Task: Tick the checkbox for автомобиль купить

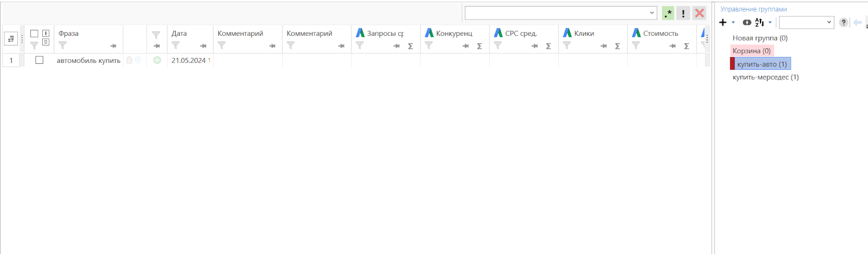Action: click(39, 60)
